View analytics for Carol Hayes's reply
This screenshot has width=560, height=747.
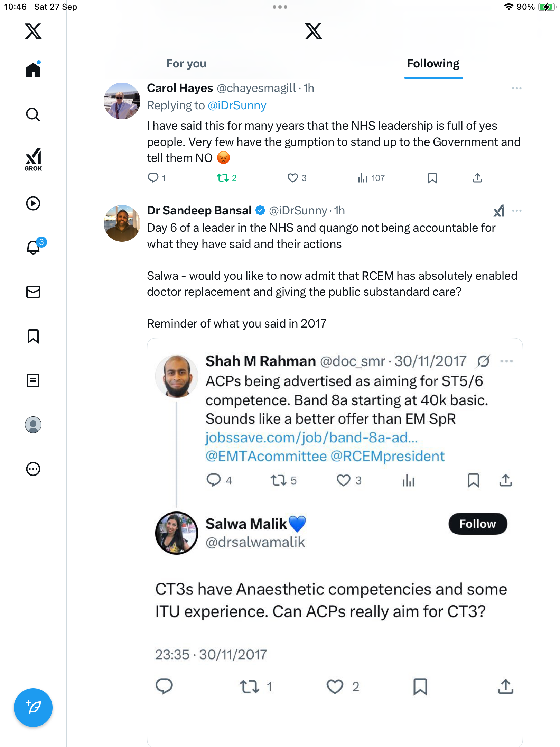point(371,178)
